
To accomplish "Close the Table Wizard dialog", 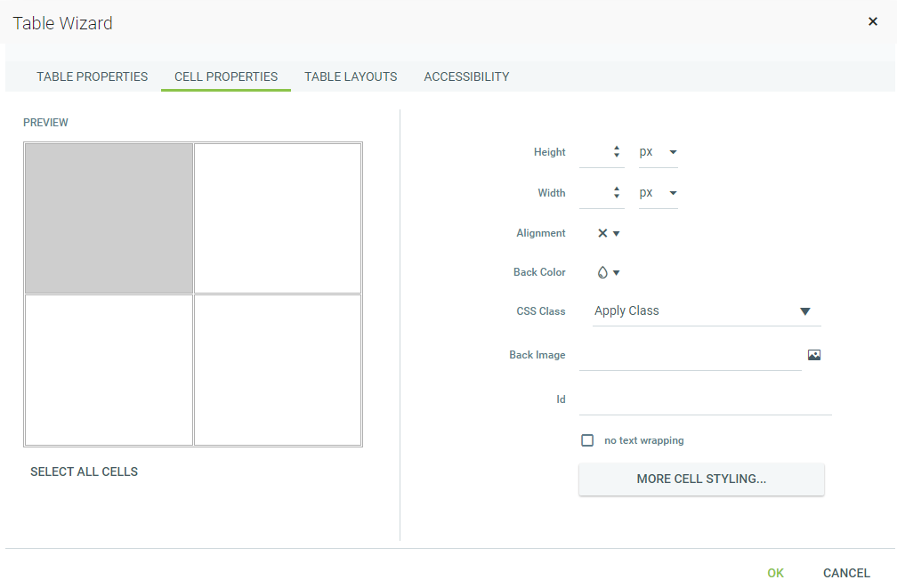I will click(x=872, y=21).
